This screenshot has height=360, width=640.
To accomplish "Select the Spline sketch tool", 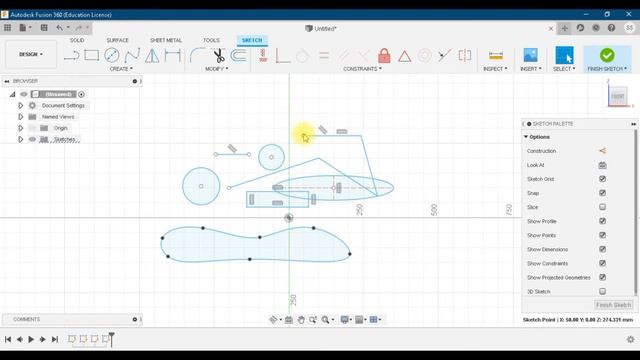I will (132, 55).
